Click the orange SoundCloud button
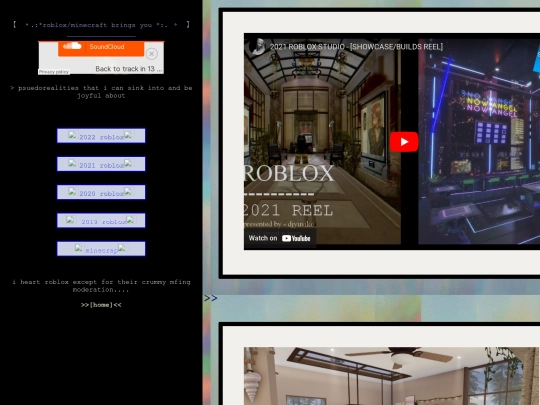540x405 pixels. (x=101, y=48)
